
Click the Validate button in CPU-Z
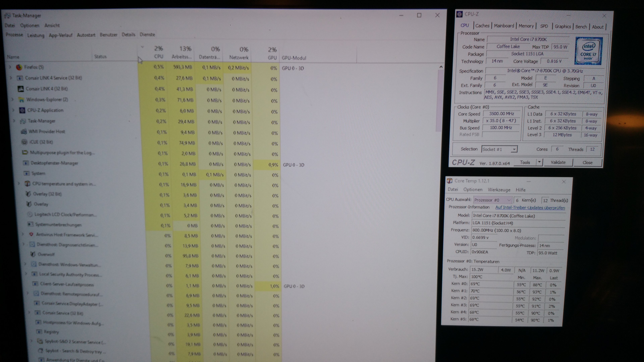558,162
